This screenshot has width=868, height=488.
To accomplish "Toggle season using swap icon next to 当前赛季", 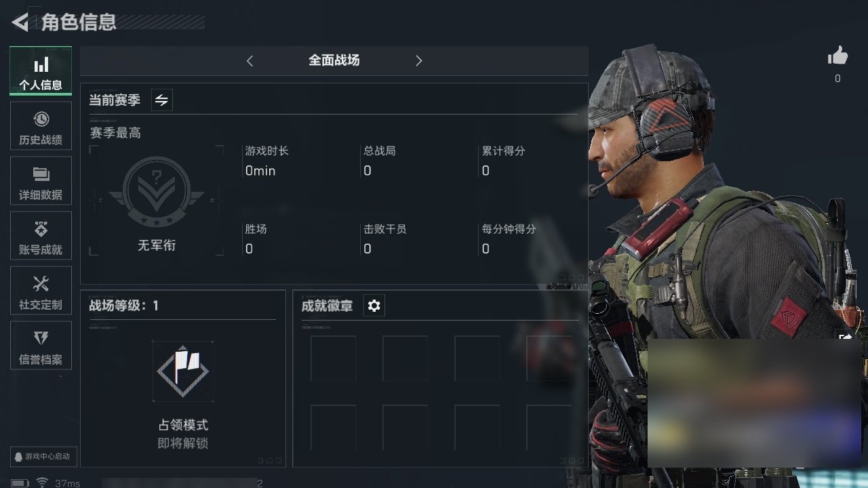I will click(x=161, y=100).
